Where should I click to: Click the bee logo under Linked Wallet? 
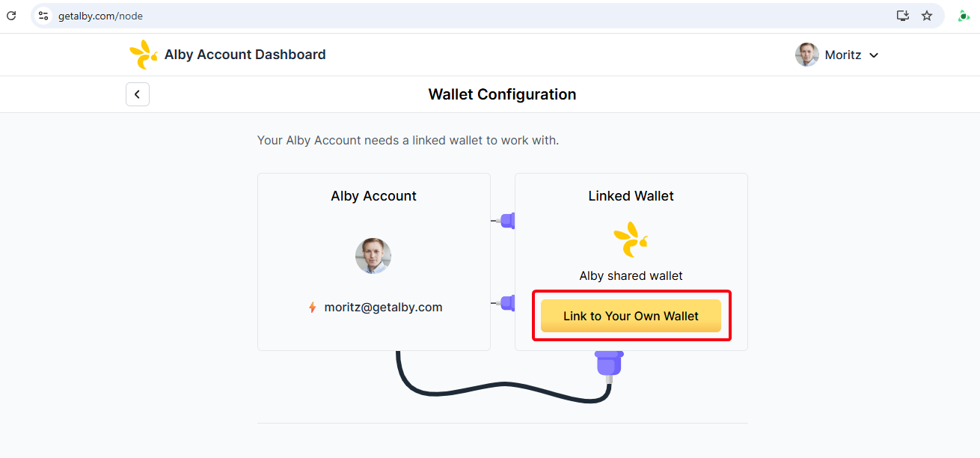(x=631, y=239)
